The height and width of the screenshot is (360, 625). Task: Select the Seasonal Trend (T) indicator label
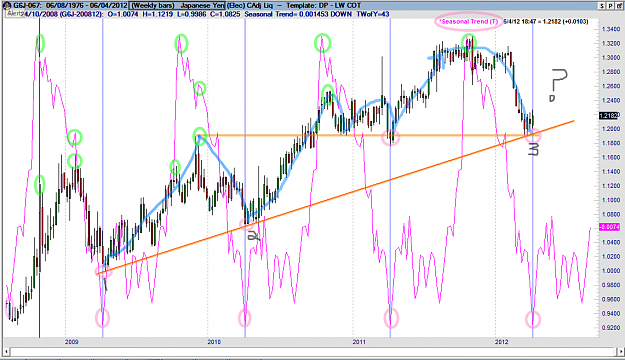pyautogui.click(x=468, y=22)
